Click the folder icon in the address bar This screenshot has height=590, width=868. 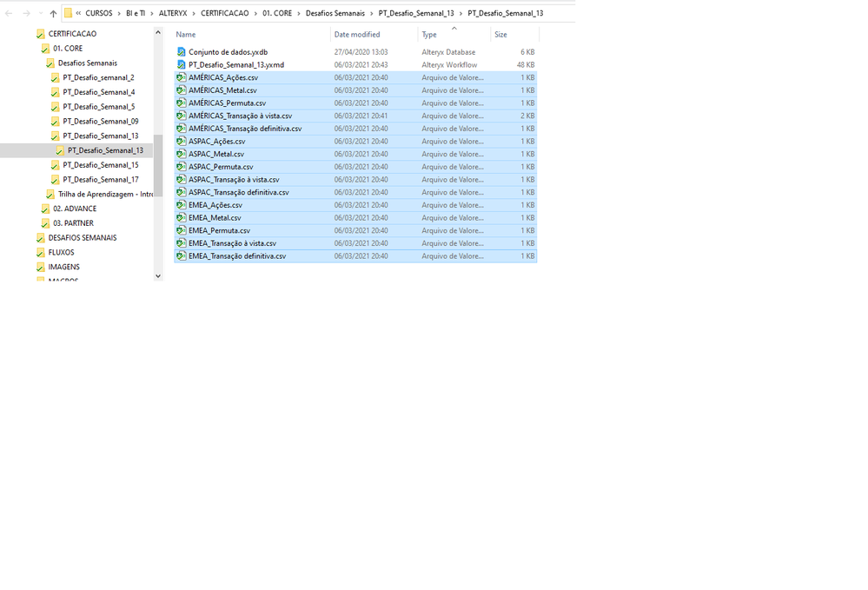click(68, 13)
